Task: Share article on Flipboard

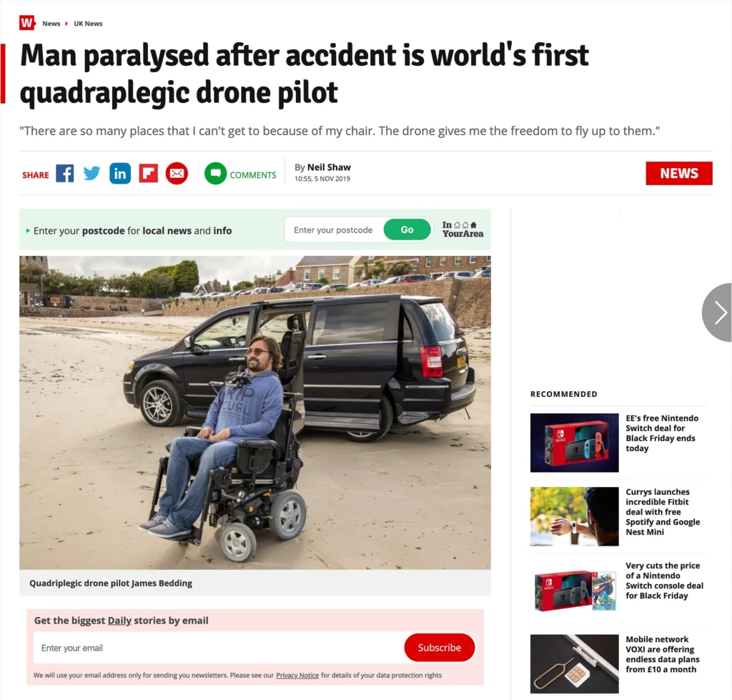Action: pyautogui.click(x=149, y=174)
